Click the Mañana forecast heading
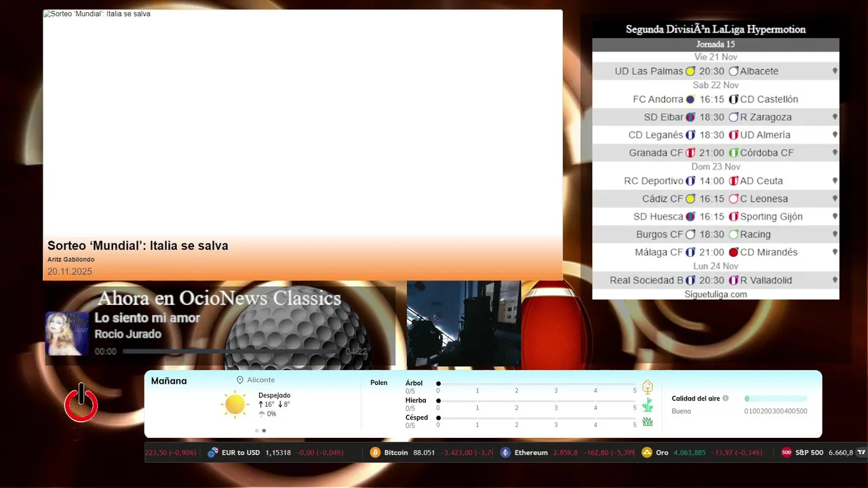Viewport: 868px width, 488px height. [x=169, y=381]
